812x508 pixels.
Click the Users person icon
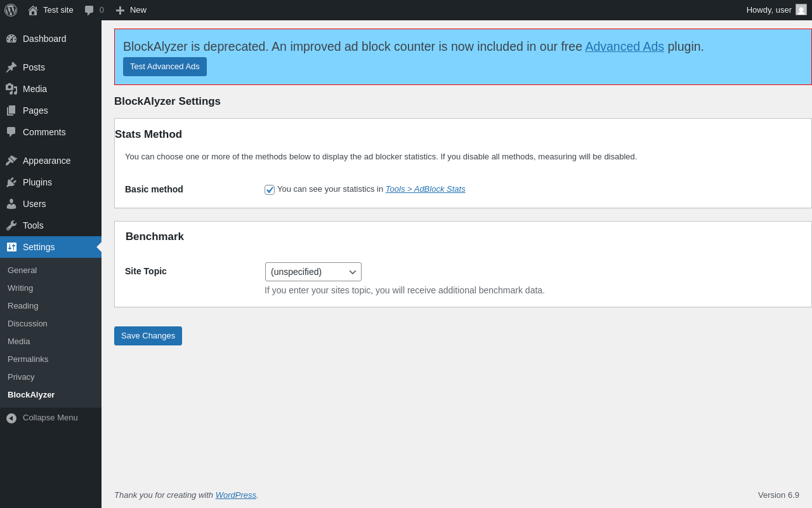point(11,204)
